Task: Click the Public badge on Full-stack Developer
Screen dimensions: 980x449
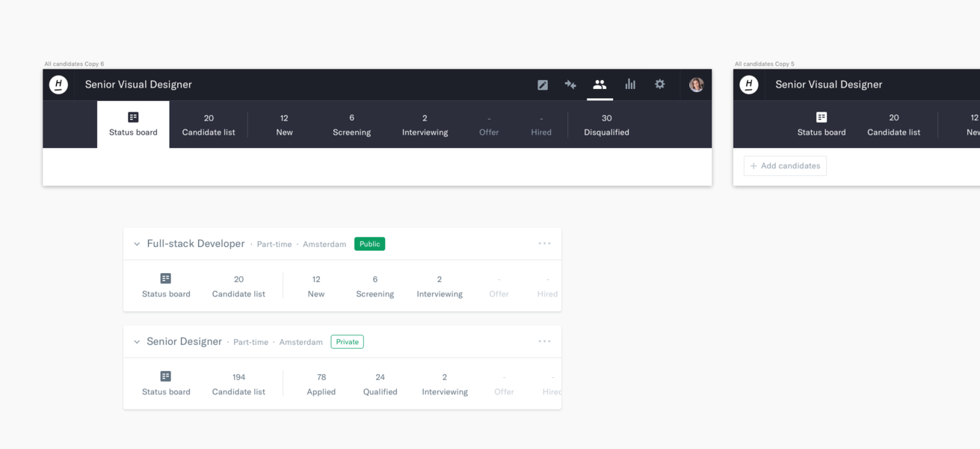Action: pos(369,244)
